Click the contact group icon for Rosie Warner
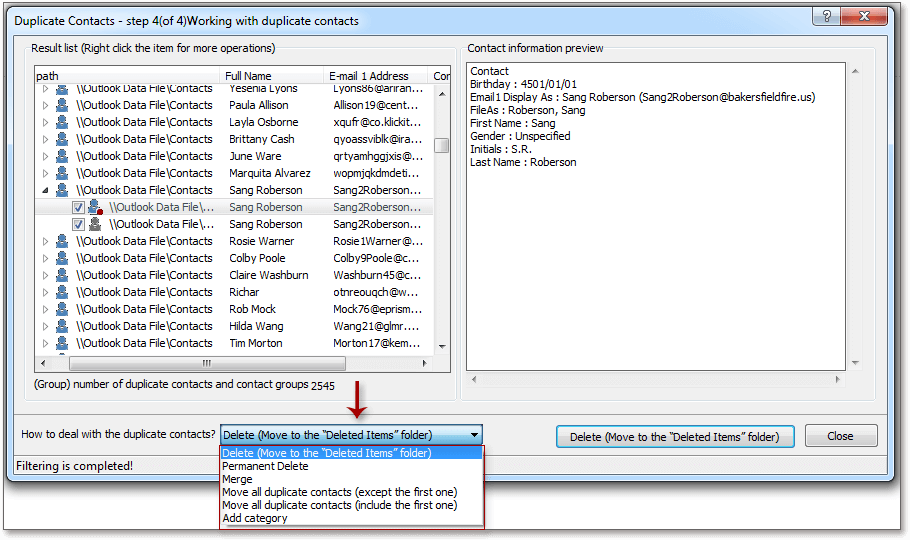 click(x=62, y=241)
